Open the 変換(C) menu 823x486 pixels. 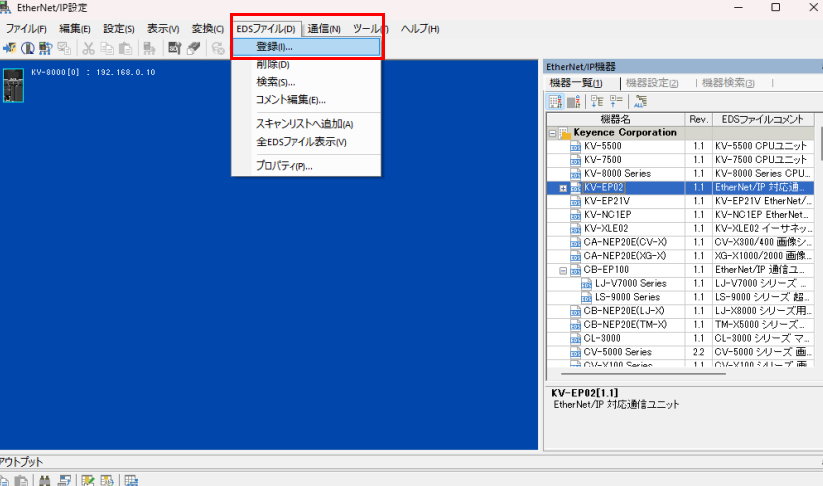point(207,29)
